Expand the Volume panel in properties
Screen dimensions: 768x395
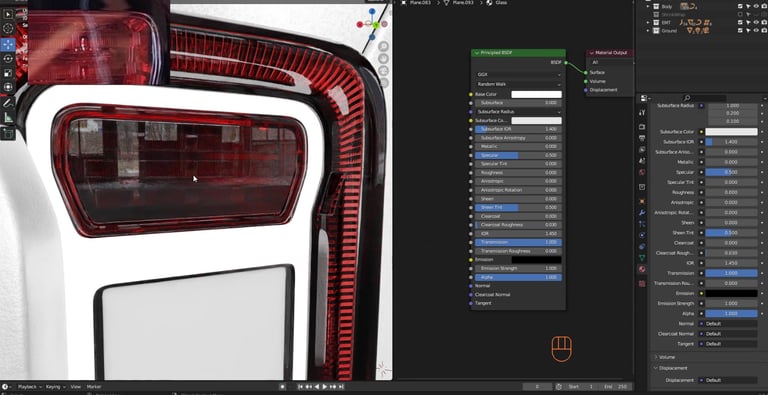(x=666, y=357)
